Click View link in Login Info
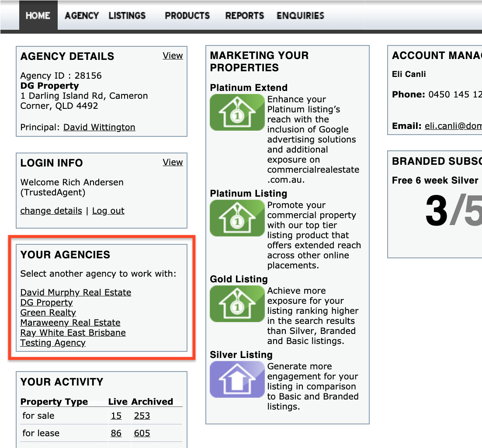Viewport: 482px width, 448px height. (173, 162)
